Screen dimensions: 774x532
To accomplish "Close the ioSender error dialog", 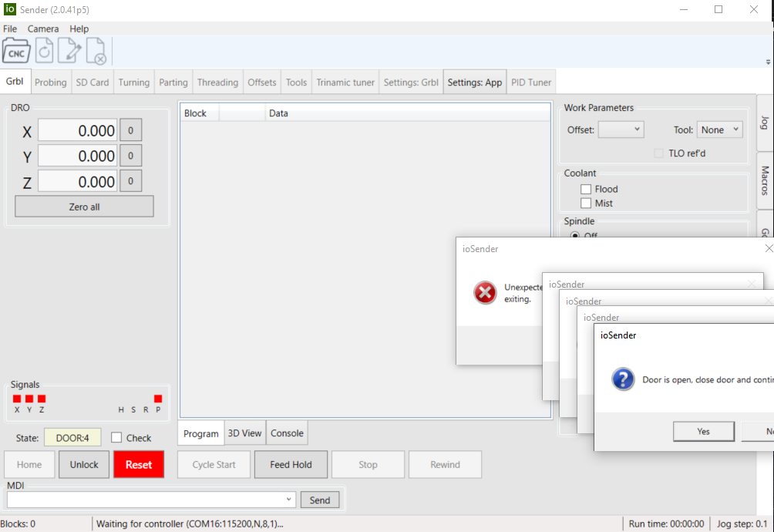I will [x=769, y=248].
